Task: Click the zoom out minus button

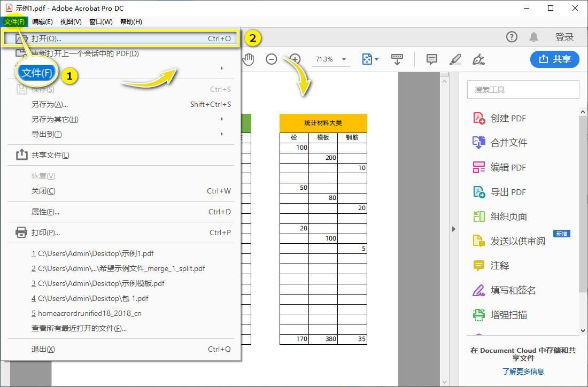Action: click(x=271, y=59)
